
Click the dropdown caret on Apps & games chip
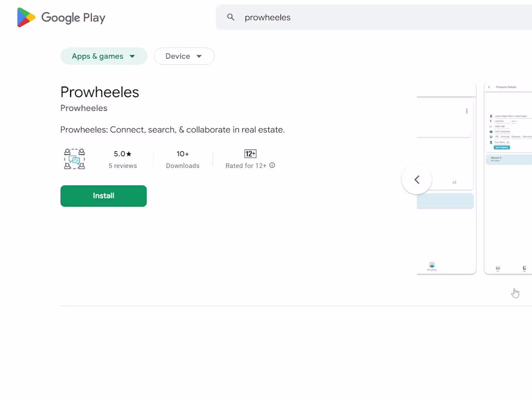coord(132,56)
